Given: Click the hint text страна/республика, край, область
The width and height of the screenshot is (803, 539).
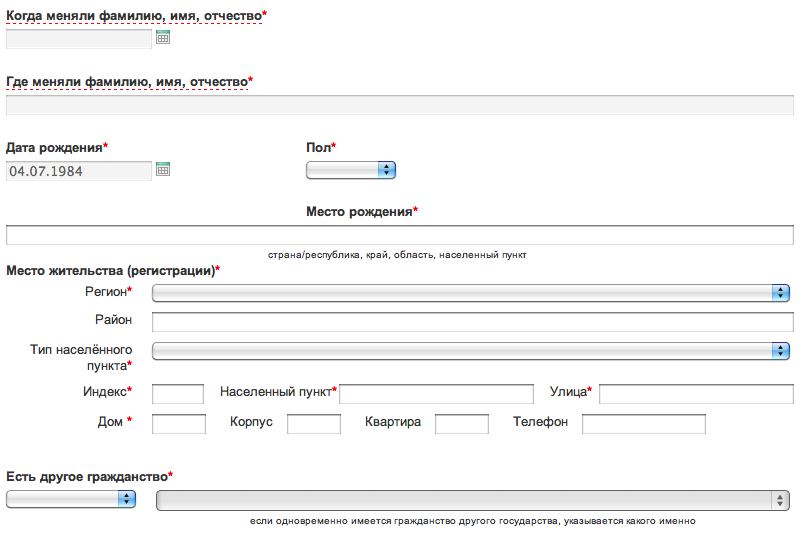Looking at the screenshot, I should coord(397,255).
